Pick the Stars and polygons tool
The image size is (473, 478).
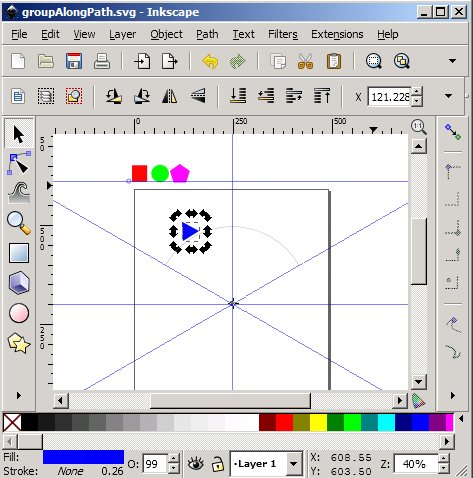click(x=19, y=343)
